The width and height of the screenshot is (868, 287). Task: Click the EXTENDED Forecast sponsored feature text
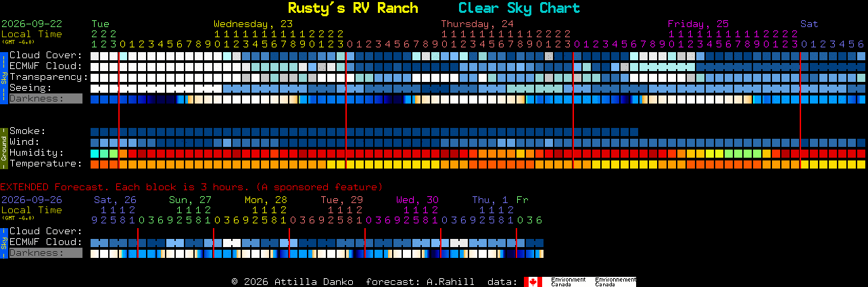coord(191,187)
